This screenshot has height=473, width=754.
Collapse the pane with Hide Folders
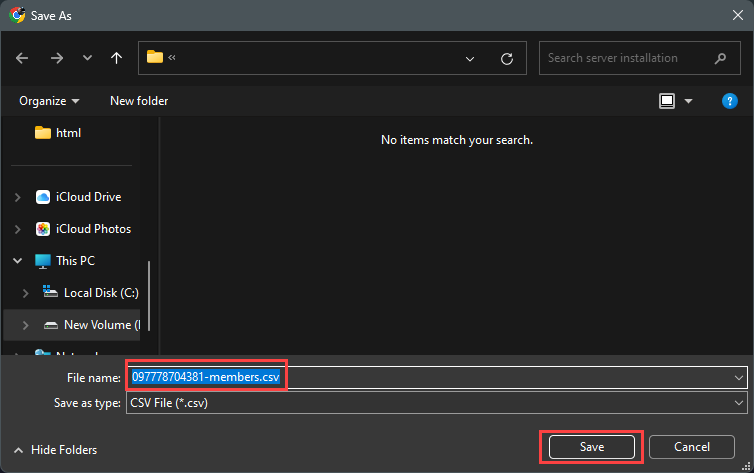[x=57, y=450]
